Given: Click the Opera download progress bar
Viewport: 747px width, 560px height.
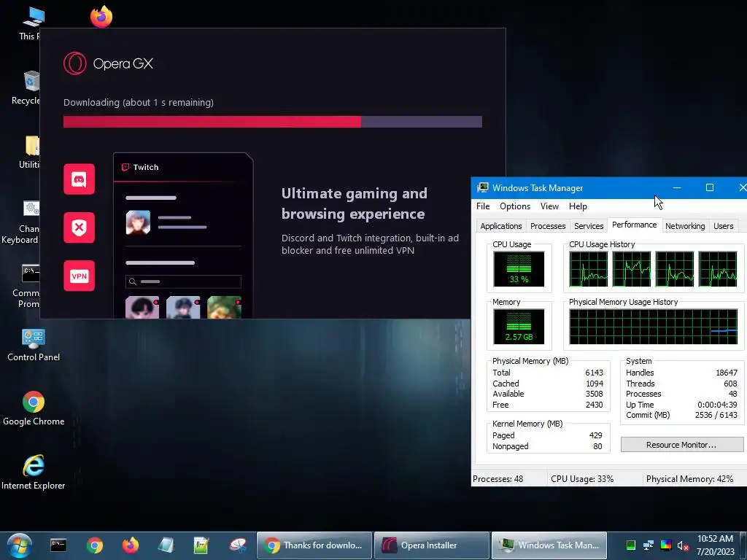Looking at the screenshot, I should (x=273, y=122).
